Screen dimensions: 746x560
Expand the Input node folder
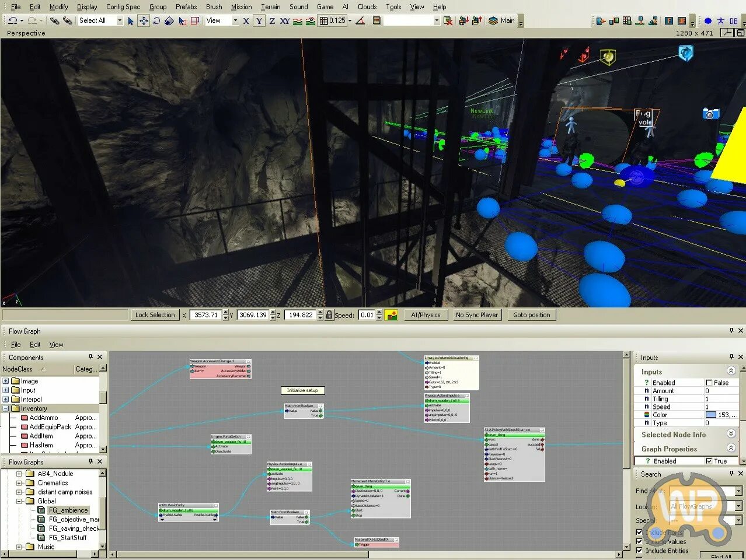6,390
